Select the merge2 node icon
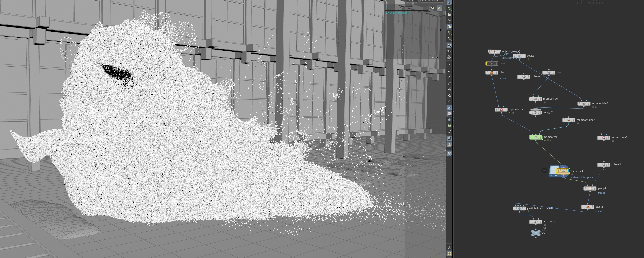 coord(536,112)
